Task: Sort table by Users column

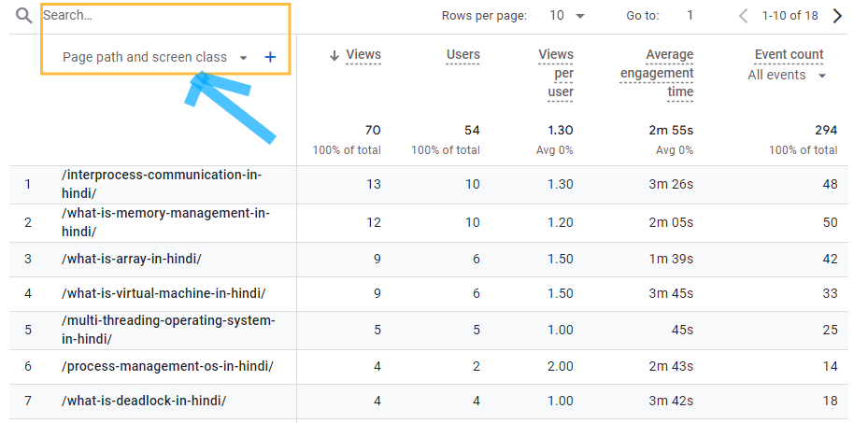Action: (x=462, y=55)
